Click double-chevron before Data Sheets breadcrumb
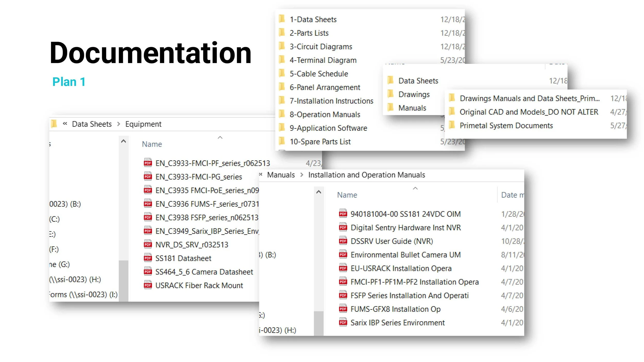The image size is (644, 362). pos(65,124)
